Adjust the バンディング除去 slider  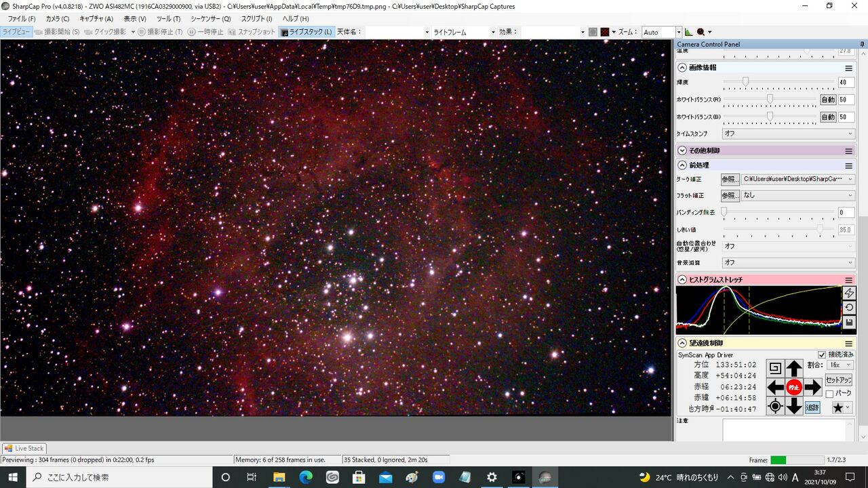tap(778, 212)
